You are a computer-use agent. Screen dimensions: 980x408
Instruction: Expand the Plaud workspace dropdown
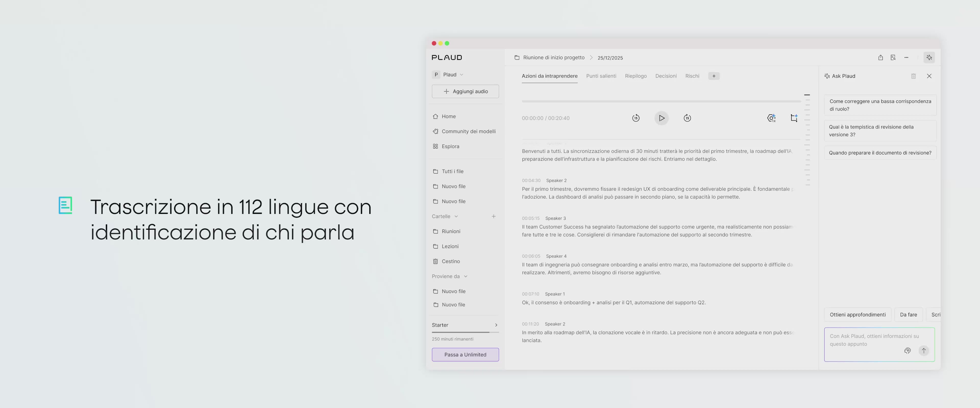coord(461,74)
